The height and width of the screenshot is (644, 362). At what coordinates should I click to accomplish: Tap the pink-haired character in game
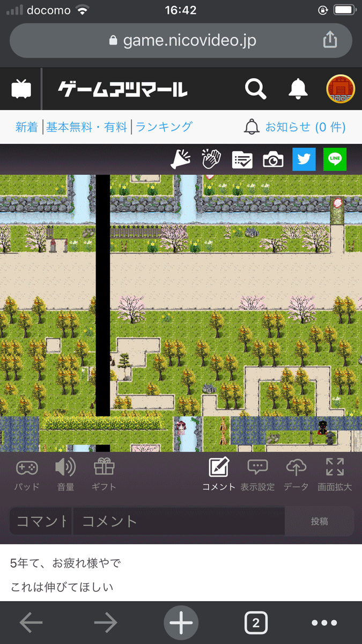[x=181, y=427]
